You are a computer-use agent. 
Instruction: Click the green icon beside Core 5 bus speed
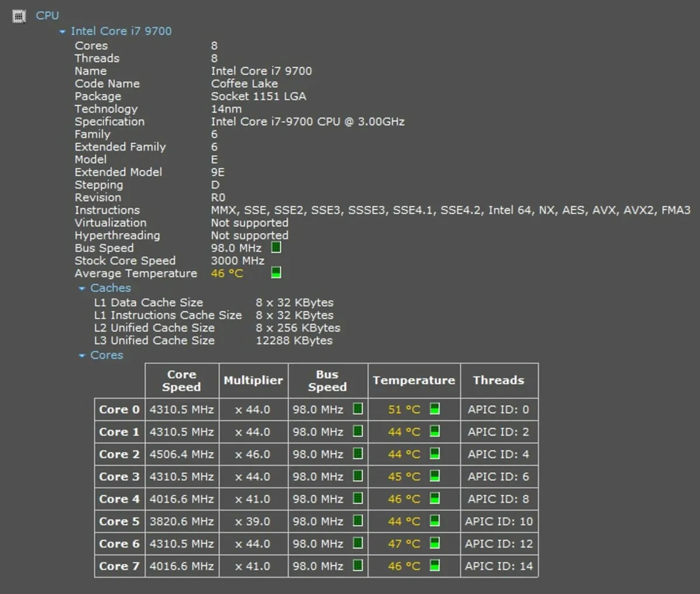(x=358, y=521)
